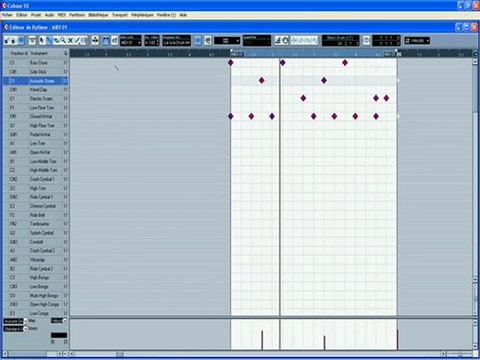Open the Projet menu
Image resolution: width=480 pixels, height=360 pixels.
[x=36, y=15]
